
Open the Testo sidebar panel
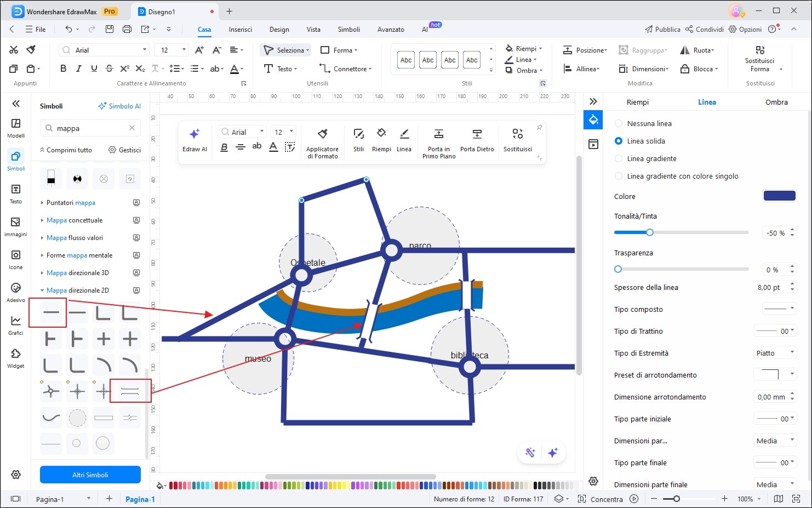click(16, 194)
